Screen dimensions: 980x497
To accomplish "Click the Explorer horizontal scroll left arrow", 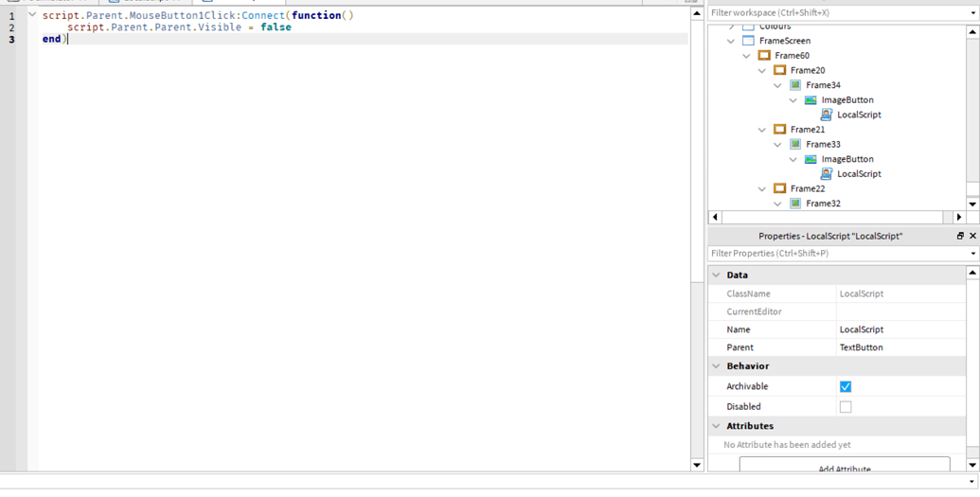I will (715, 218).
